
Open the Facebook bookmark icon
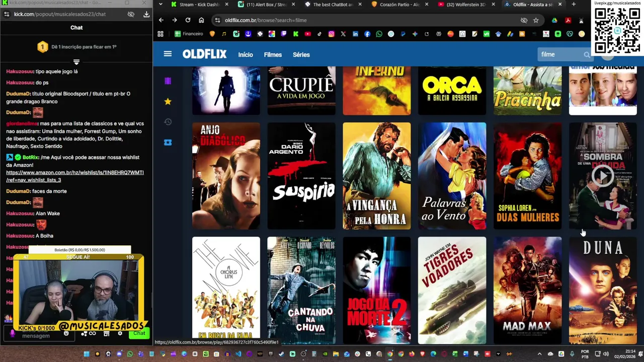pos(367,34)
